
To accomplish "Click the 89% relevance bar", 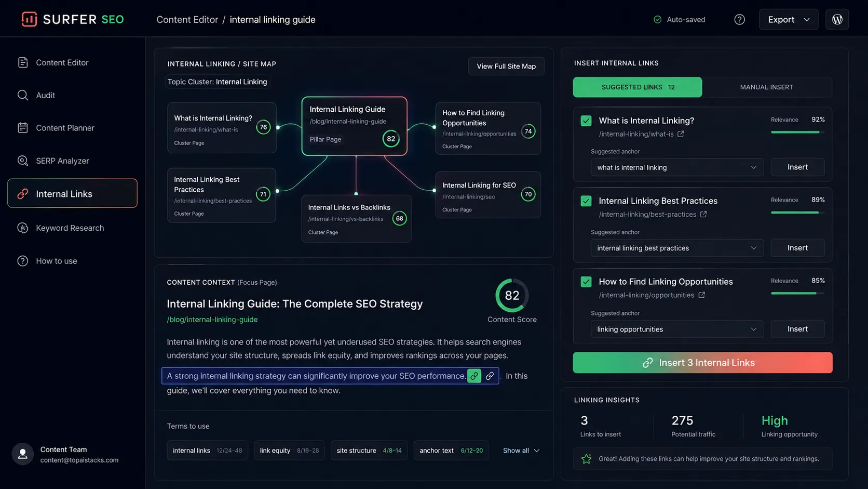I will coord(797,212).
